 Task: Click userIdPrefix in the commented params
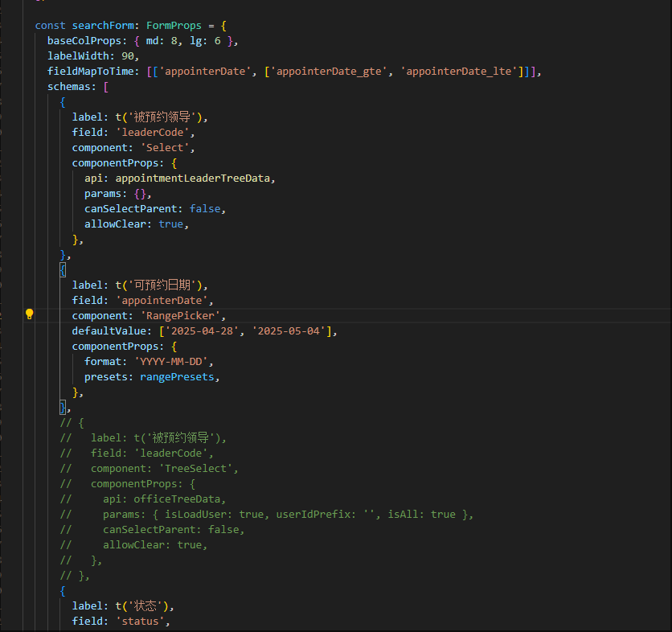[x=313, y=515]
